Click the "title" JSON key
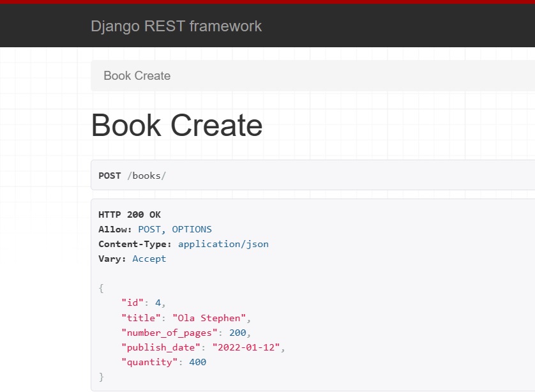 [x=141, y=318]
